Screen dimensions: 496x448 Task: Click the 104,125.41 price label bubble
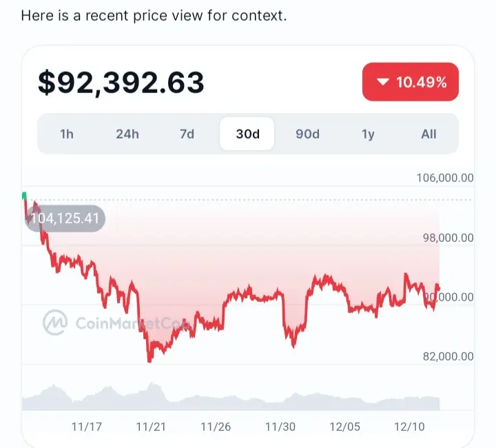[65, 218]
